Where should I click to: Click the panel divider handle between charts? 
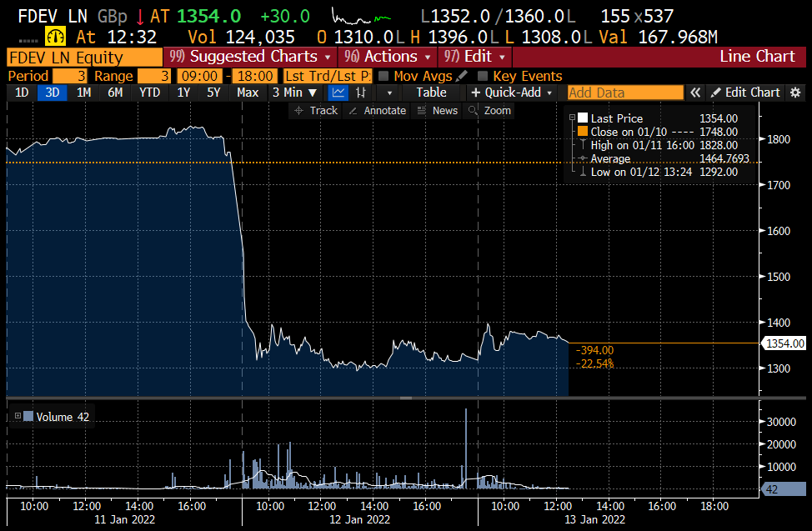tap(406, 398)
